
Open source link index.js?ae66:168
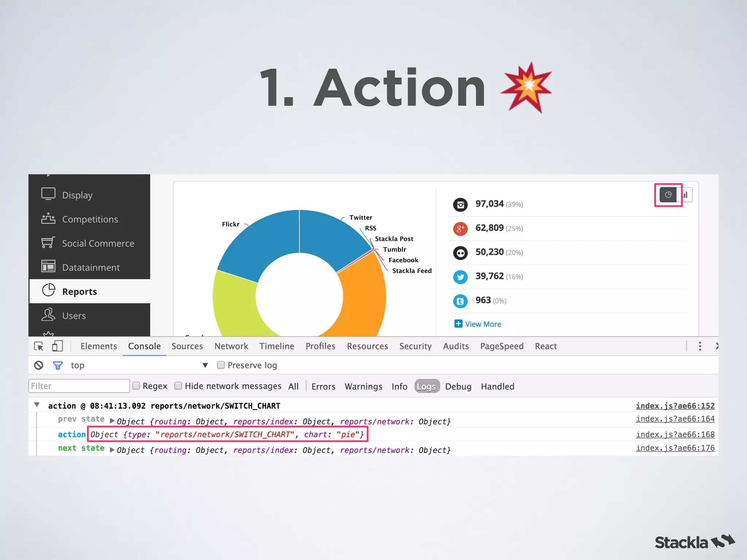675,435
